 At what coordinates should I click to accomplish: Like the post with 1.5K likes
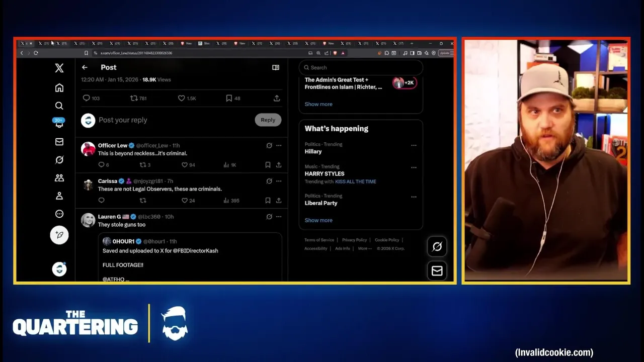[x=187, y=98]
